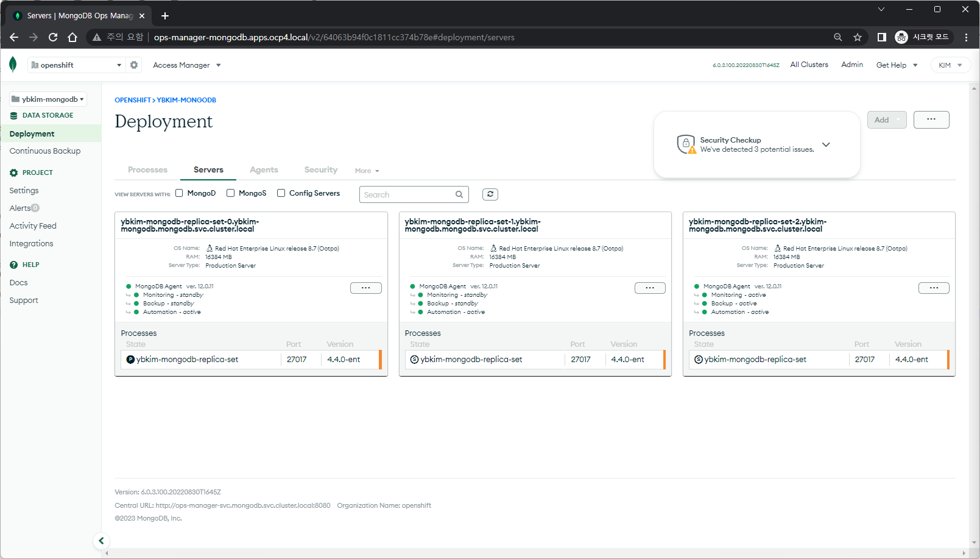
Task: Click browser home icon
Action: point(72,37)
